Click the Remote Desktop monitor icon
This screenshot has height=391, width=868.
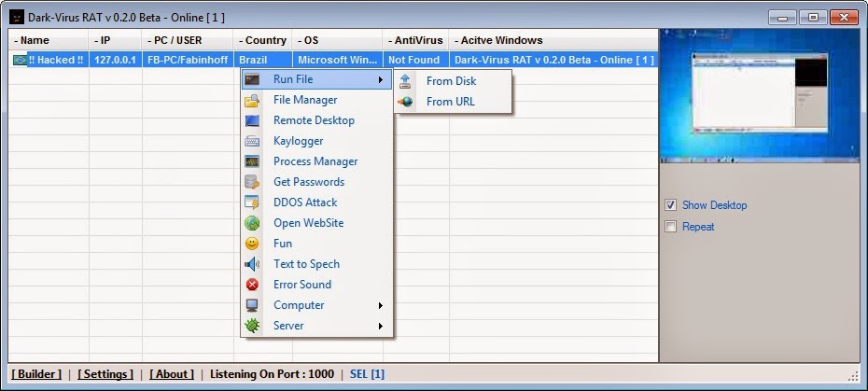pyautogui.click(x=252, y=120)
